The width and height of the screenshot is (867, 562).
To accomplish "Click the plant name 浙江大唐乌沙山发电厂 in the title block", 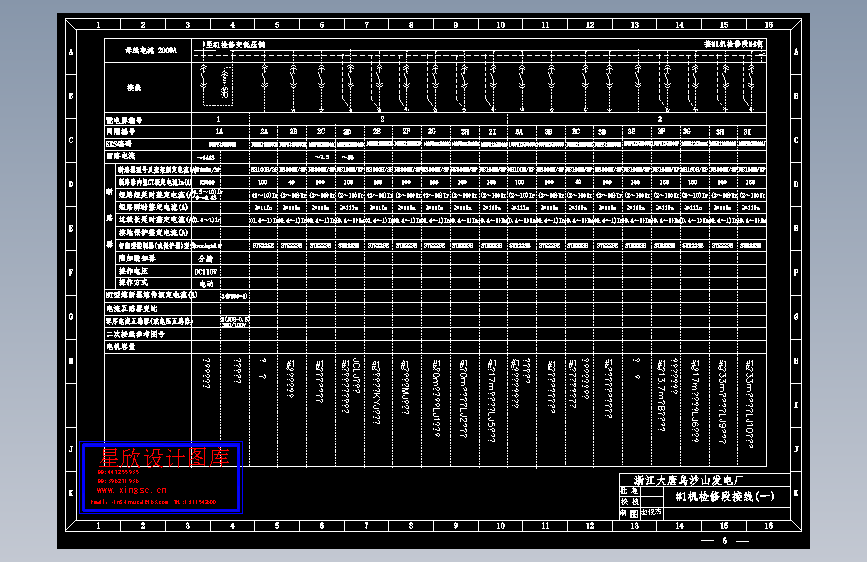I will [x=688, y=480].
